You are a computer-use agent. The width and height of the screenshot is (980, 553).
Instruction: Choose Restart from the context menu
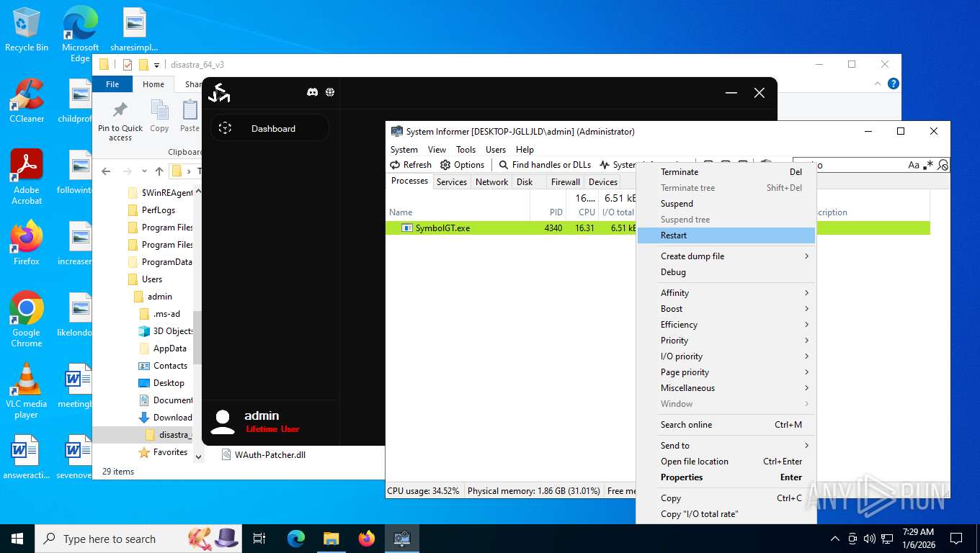(726, 235)
